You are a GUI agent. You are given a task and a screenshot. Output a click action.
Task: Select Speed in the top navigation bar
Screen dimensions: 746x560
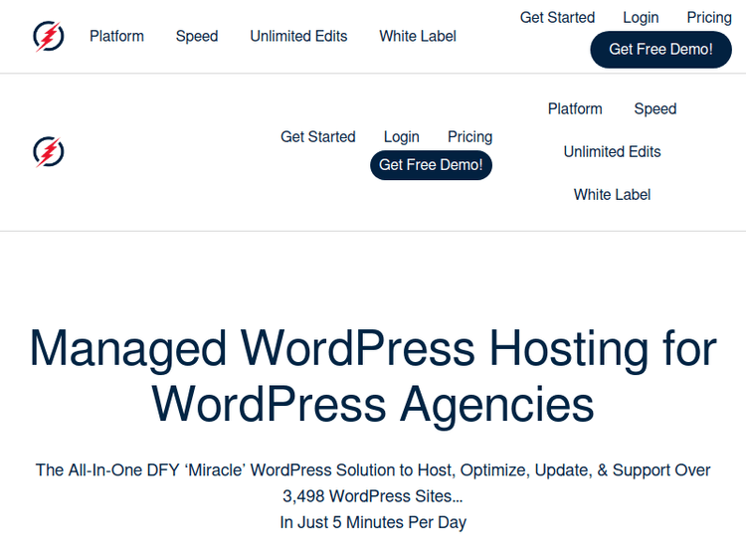click(x=197, y=37)
